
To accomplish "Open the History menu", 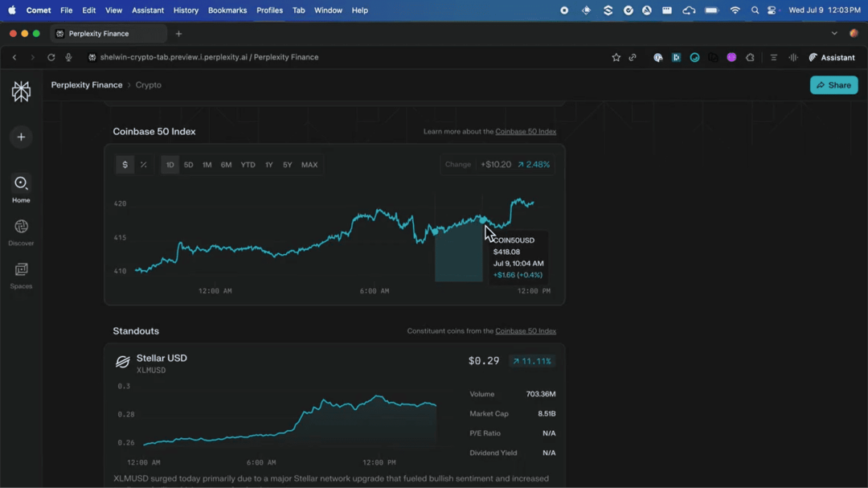I will [x=186, y=10].
